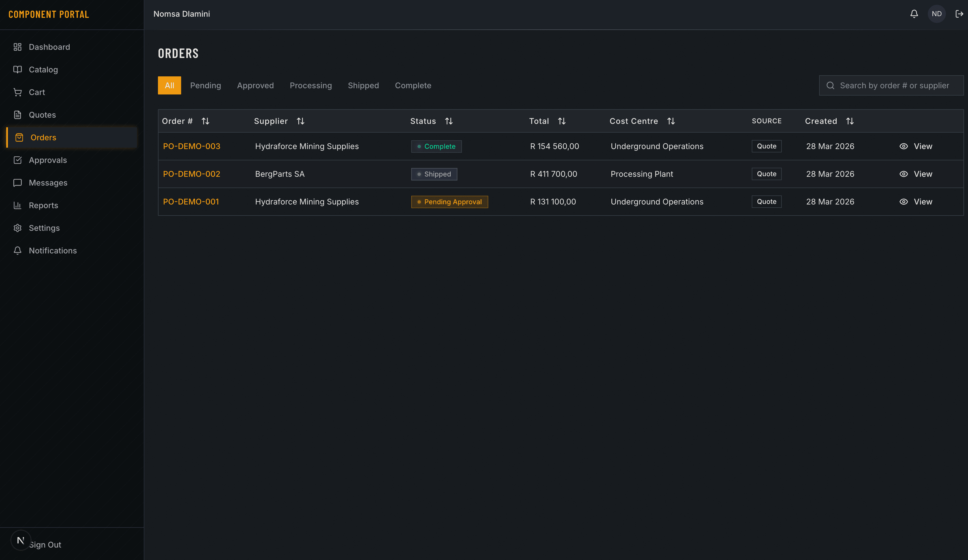The height and width of the screenshot is (560, 968).
Task: Click the notification bell in top bar
Action: 914,14
